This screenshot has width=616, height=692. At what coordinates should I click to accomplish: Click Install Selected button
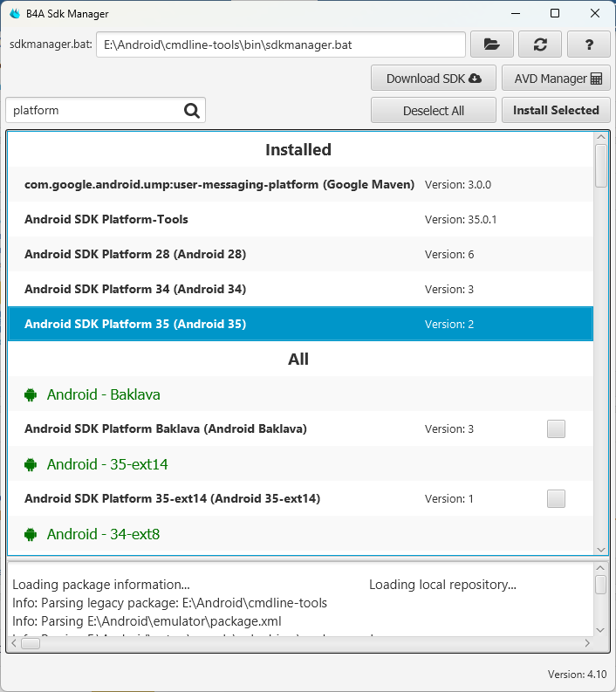pos(555,111)
